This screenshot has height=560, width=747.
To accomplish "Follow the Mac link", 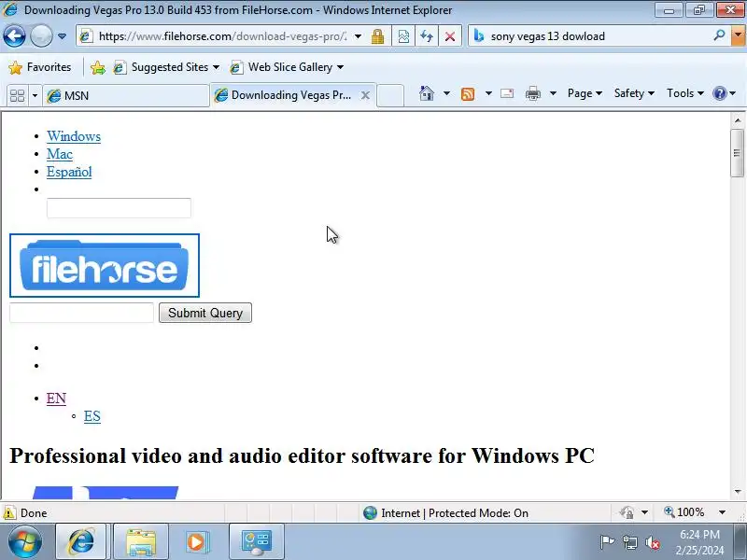I will [x=60, y=154].
